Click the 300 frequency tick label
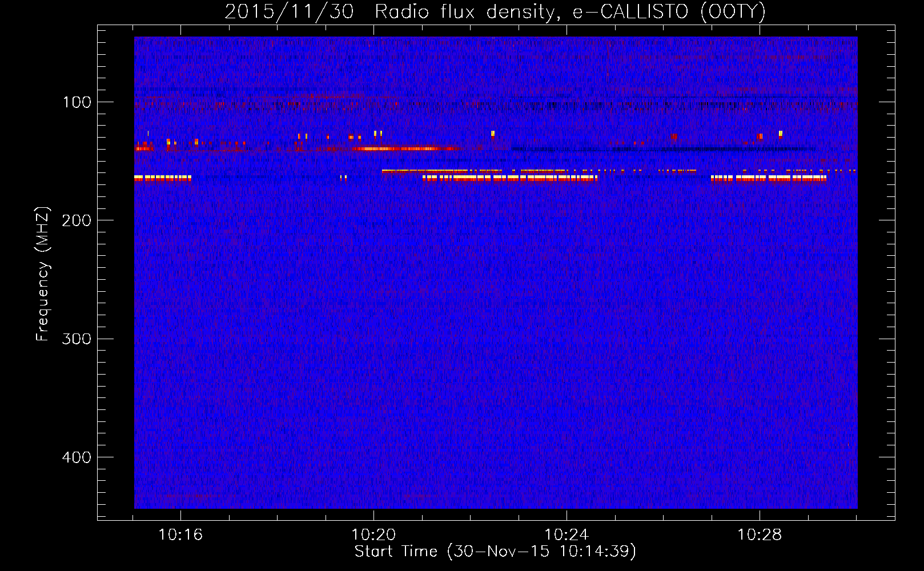The image size is (924, 571). (x=77, y=339)
